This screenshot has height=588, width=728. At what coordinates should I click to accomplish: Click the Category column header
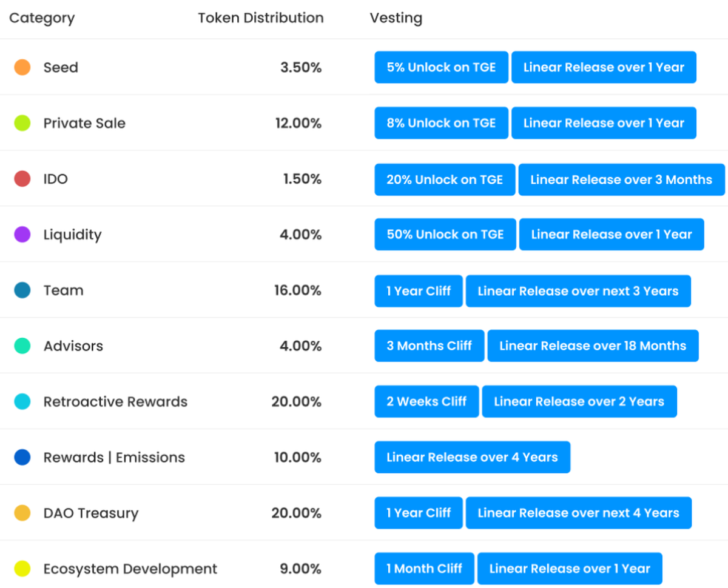tap(42, 18)
